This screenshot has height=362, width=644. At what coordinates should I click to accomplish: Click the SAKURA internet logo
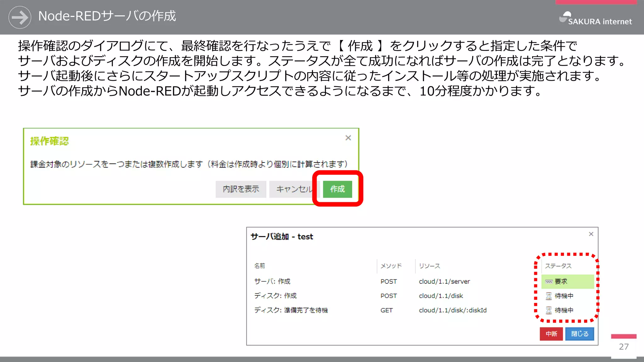[x=595, y=19]
